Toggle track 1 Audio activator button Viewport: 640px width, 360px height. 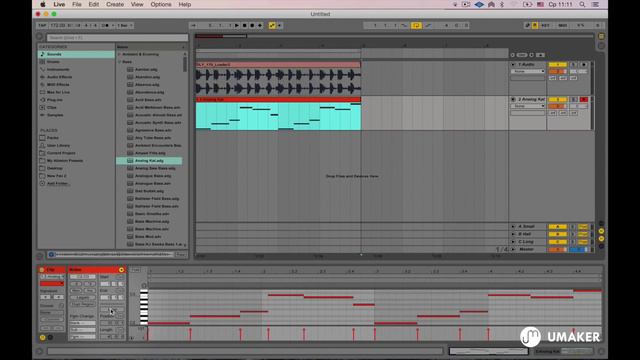point(558,64)
